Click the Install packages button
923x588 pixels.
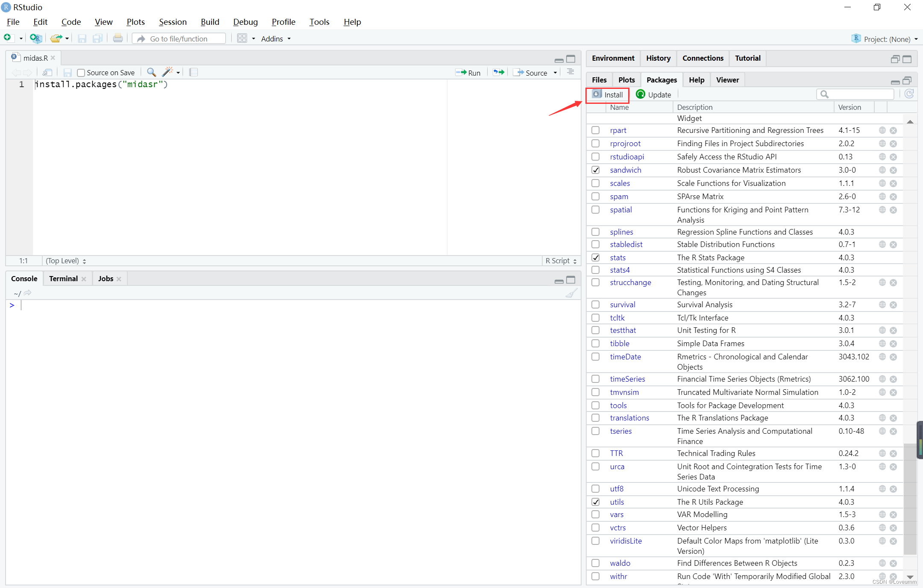pos(608,94)
